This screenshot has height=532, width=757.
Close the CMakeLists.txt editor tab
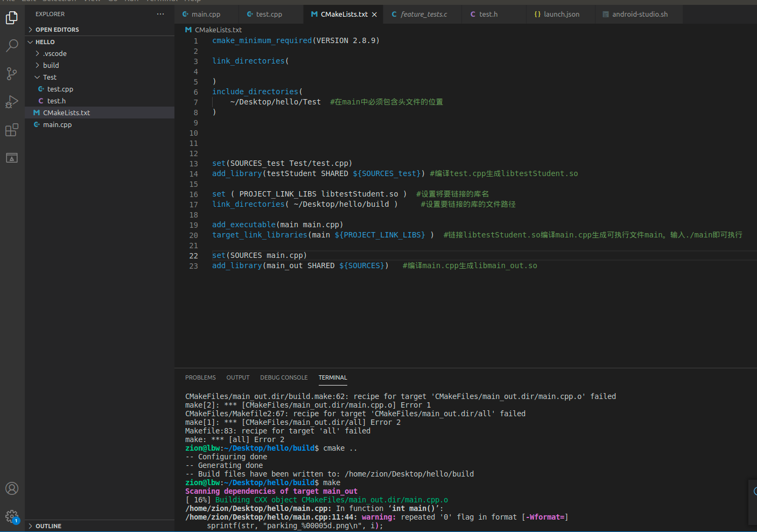pos(374,15)
